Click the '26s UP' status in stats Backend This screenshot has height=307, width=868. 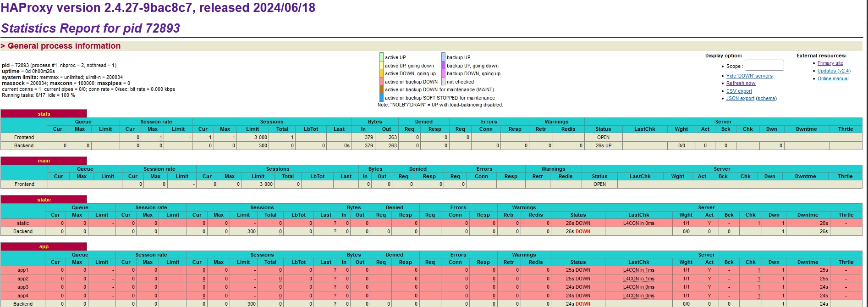[x=603, y=145]
